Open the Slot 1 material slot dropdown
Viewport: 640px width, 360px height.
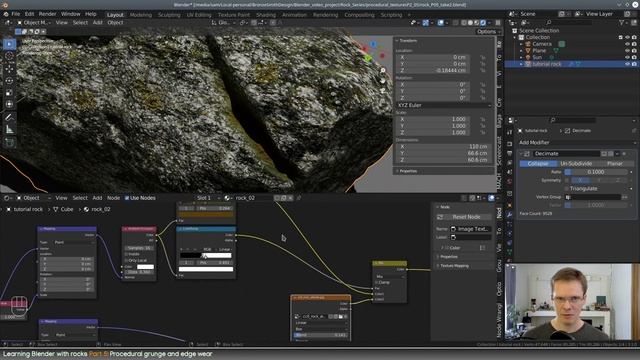[207, 198]
